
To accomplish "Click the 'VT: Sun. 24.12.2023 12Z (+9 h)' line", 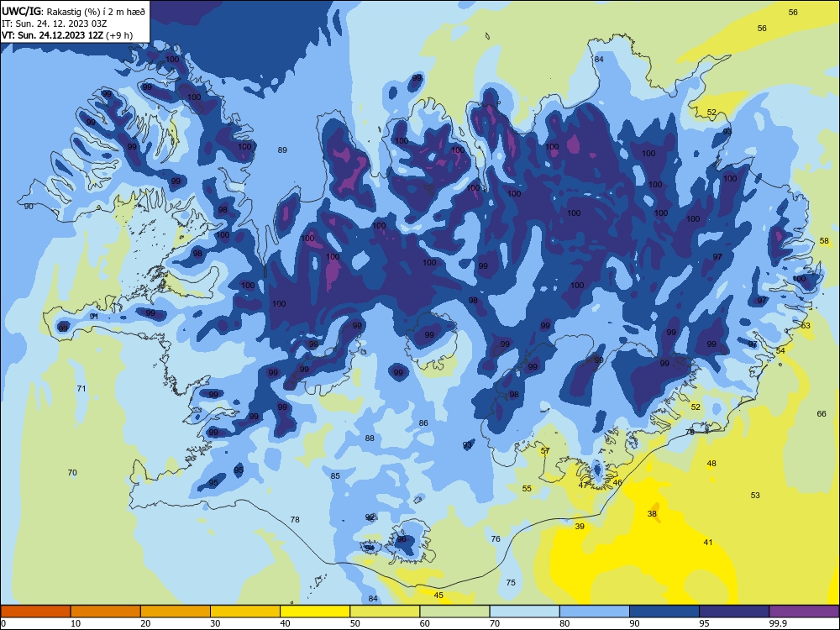I will [x=67, y=35].
